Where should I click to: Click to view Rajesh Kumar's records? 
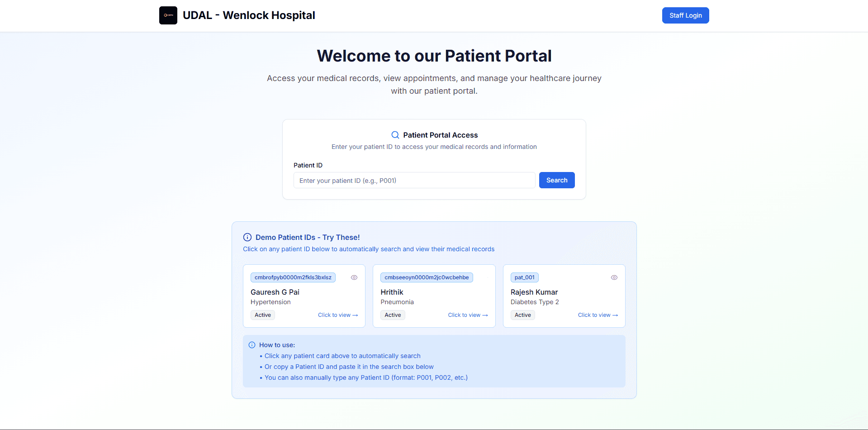coord(595,315)
